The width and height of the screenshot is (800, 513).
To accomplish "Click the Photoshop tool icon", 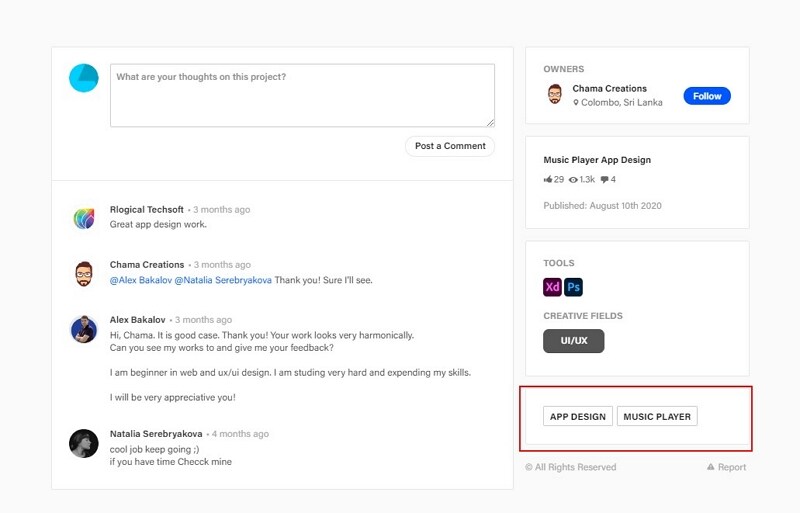I will (x=573, y=288).
